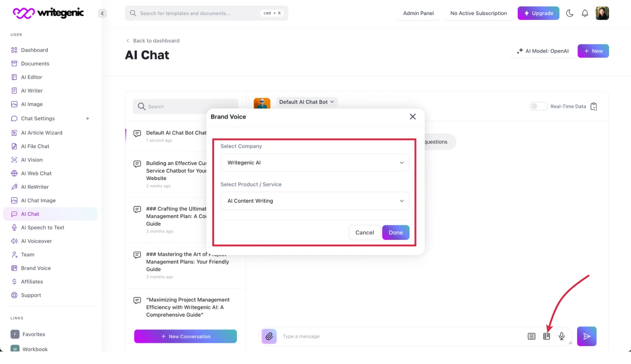Switch to dark mode with moon icon
The image size is (631, 364).
point(569,13)
